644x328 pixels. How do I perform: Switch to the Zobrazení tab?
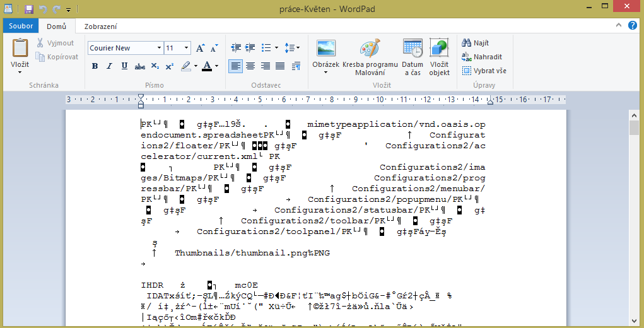pyautogui.click(x=101, y=26)
